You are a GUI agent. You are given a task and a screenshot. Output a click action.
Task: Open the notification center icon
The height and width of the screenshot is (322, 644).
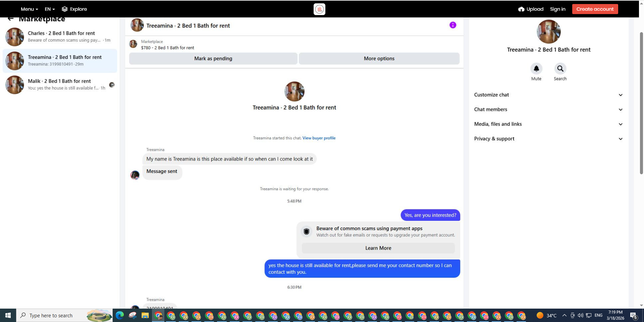coord(634,315)
